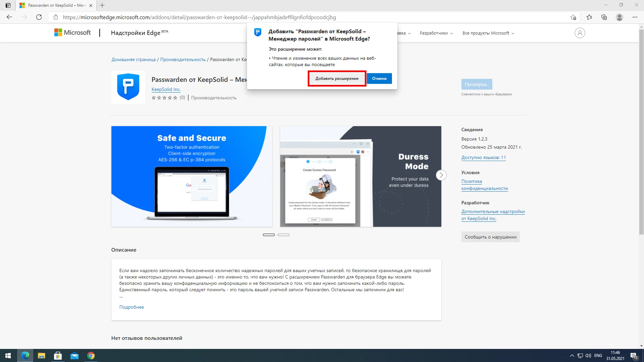Open Edge Settings and more menu
The image size is (644, 362).
pyautogui.click(x=635, y=17)
